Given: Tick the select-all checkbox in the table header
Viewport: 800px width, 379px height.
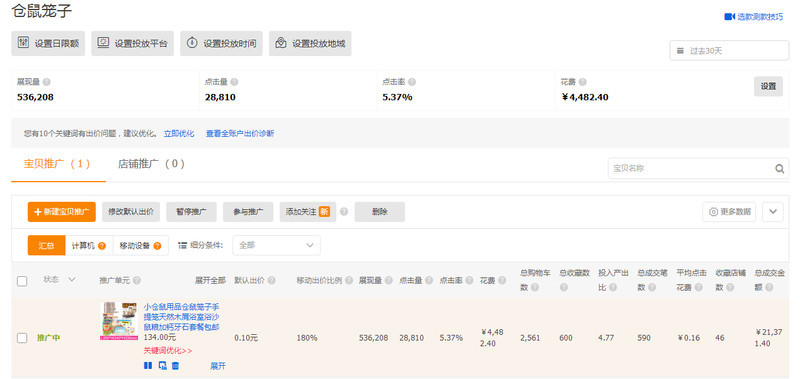Looking at the screenshot, I should (22, 281).
